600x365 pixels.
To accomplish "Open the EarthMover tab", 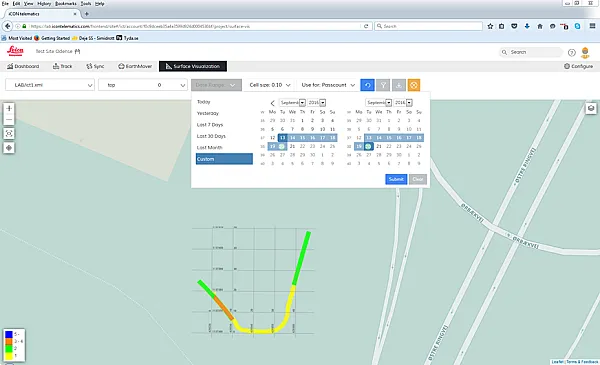I will 135,66.
